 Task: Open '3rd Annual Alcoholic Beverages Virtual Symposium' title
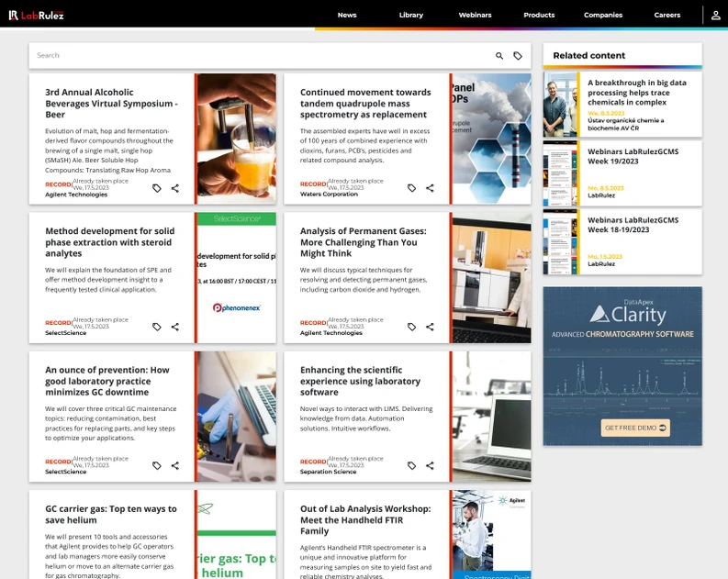[111, 104]
